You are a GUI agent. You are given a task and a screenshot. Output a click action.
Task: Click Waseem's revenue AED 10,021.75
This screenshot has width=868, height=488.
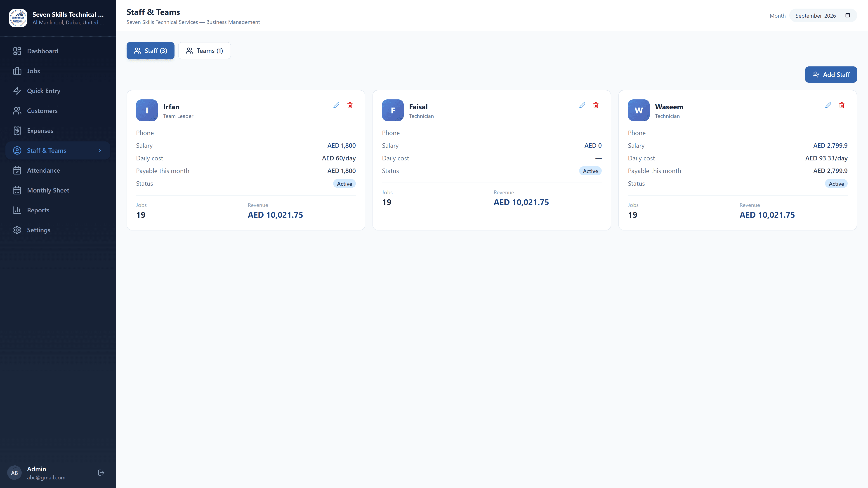pos(767,215)
